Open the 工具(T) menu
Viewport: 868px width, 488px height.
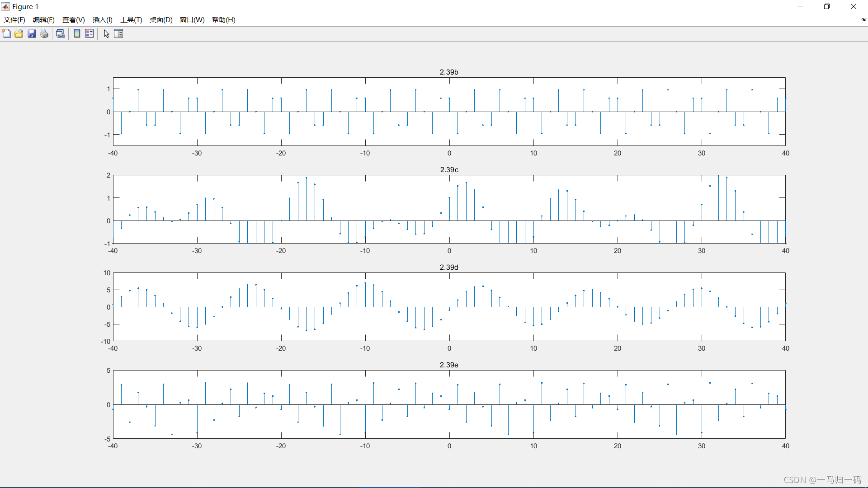coord(131,20)
